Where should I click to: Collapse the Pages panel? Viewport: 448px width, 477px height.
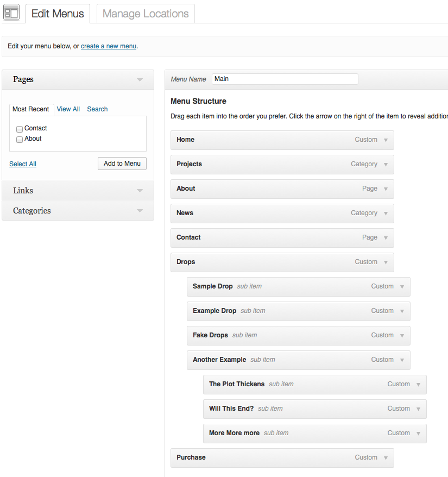click(x=140, y=80)
